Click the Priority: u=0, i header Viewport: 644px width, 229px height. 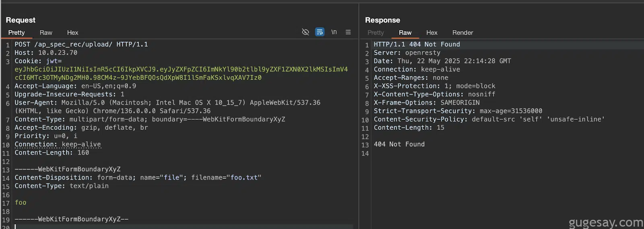[x=46, y=136]
